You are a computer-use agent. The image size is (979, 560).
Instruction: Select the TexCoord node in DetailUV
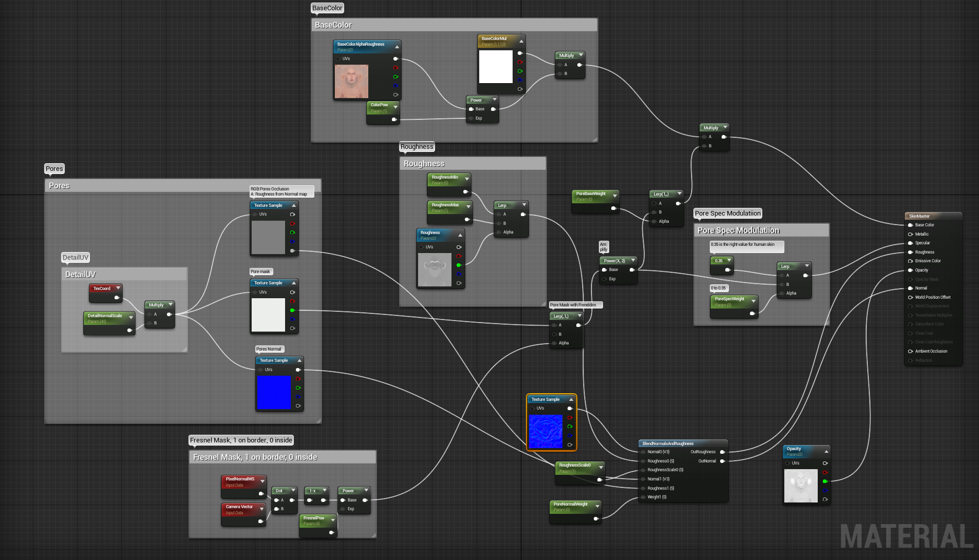pyautogui.click(x=105, y=293)
